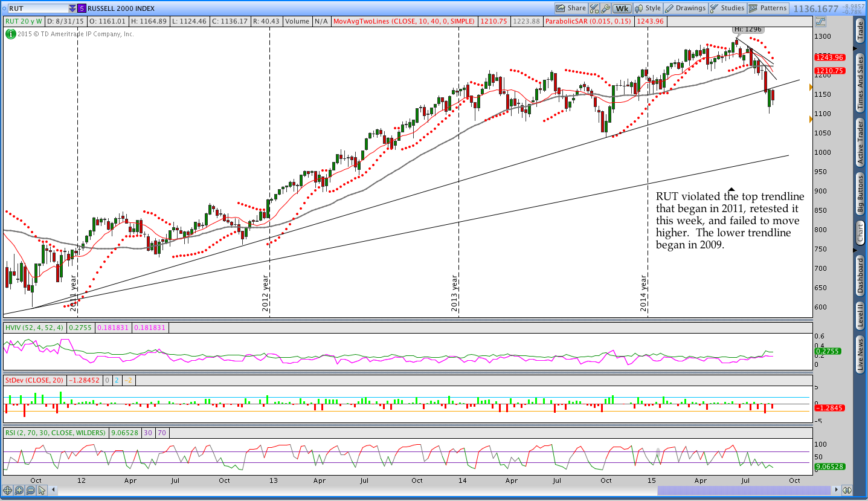Select the Chart side tab
868x501 pixels.
pos(860,233)
